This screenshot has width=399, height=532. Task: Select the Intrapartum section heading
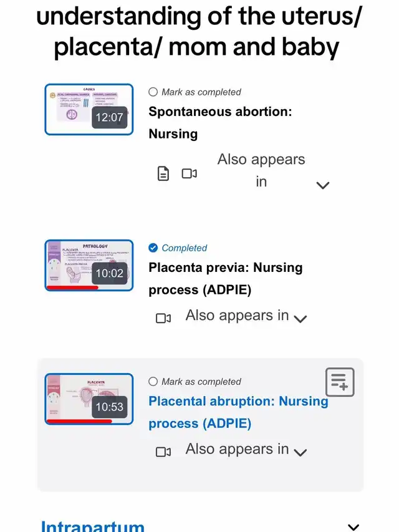92,526
